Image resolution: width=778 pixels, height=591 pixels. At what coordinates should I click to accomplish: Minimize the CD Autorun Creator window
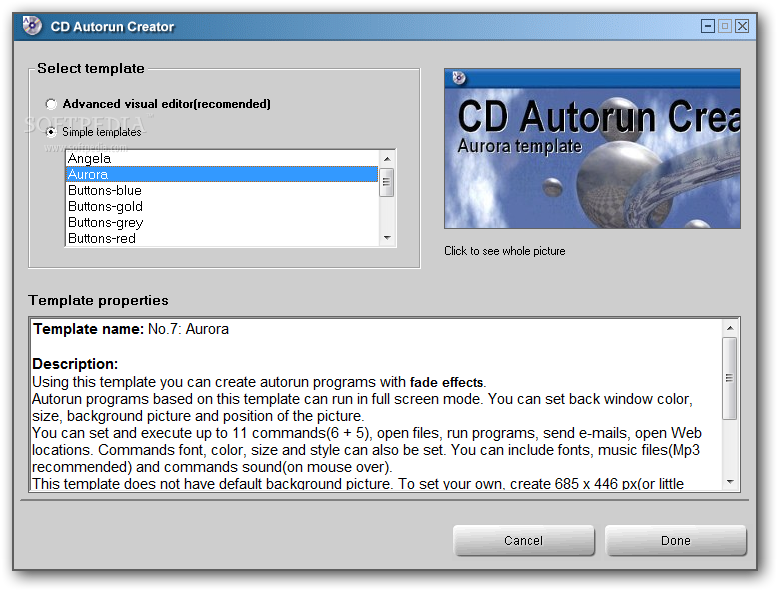pos(708,26)
